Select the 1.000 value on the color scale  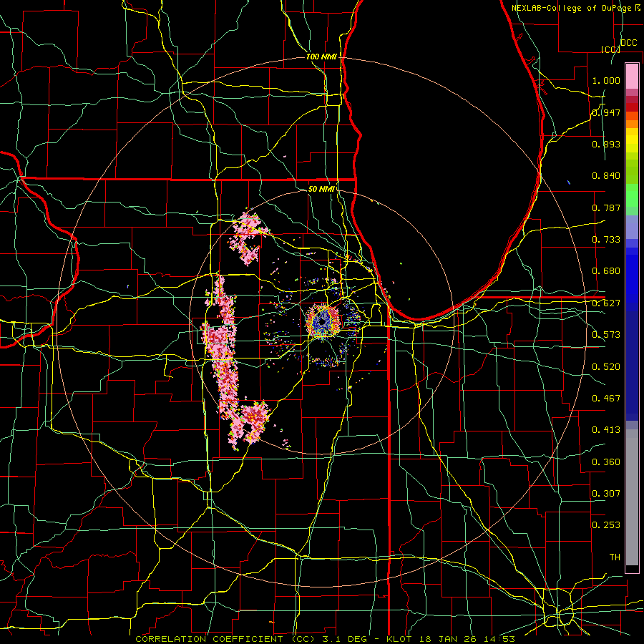(x=606, y=80)
